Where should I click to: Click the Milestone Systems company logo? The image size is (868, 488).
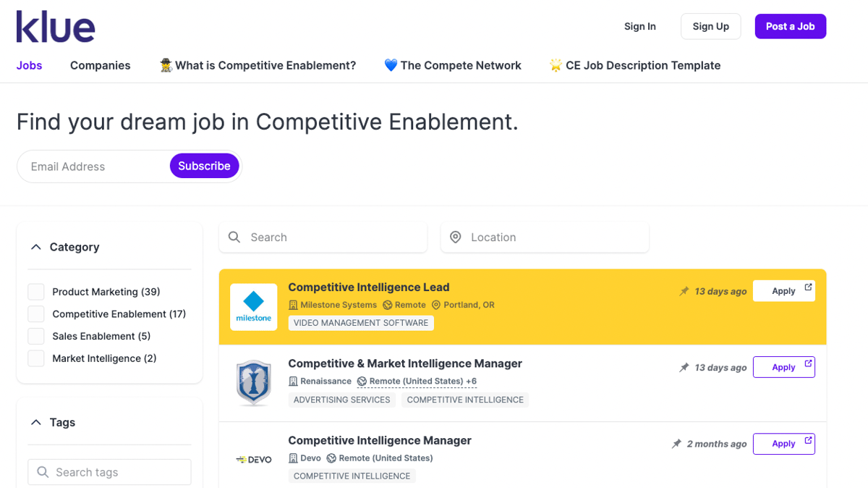(253, 306)
